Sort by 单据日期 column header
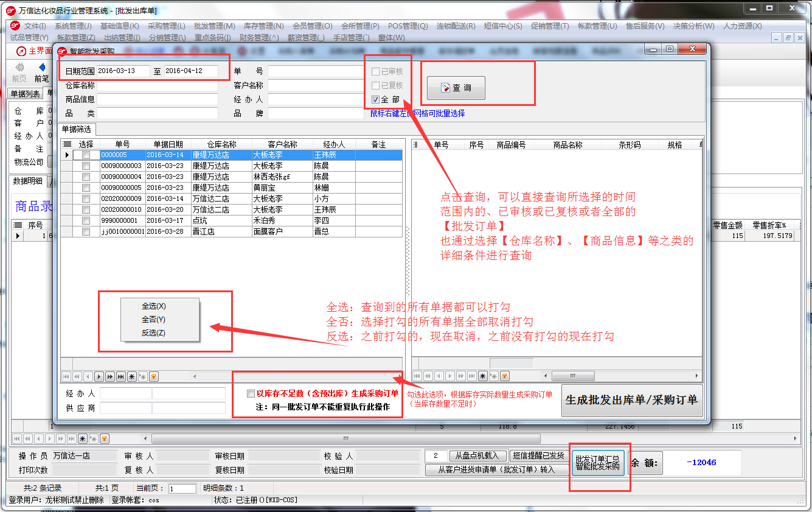The image size is (812, 512). 168,144
